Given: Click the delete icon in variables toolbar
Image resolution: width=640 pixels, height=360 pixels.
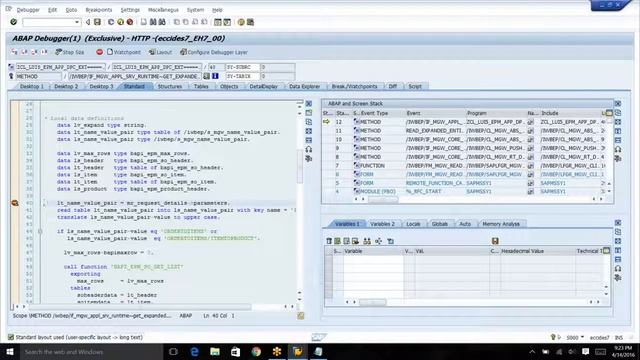Looking at the screenshot, I should tap(329, 241).
